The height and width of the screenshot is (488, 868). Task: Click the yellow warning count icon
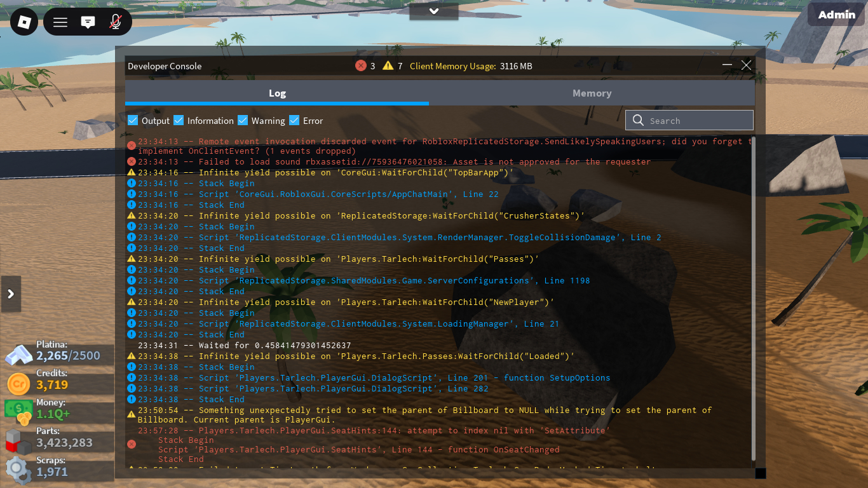click(388, 66)
